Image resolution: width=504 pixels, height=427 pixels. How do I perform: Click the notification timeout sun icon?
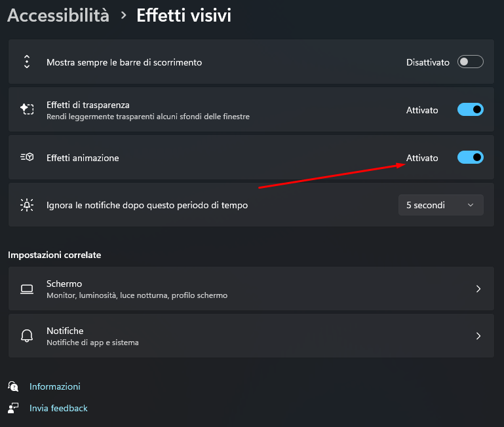click(x=27, y=205)
